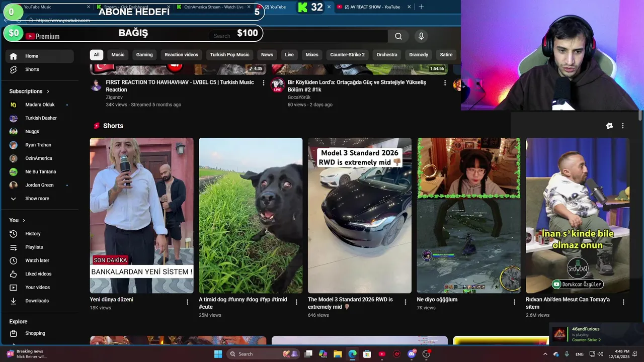Open the Model 3 Standard 2026 short thumbnail
The width and height of the screenshot is (644, 362).
[x=360, y=216]
